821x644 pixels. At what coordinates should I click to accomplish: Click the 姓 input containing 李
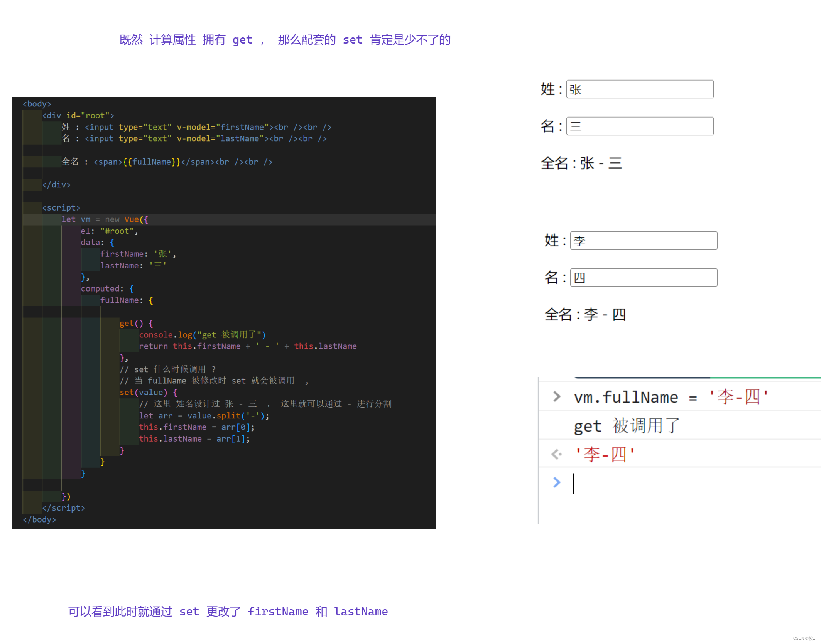tap(644, 241)
